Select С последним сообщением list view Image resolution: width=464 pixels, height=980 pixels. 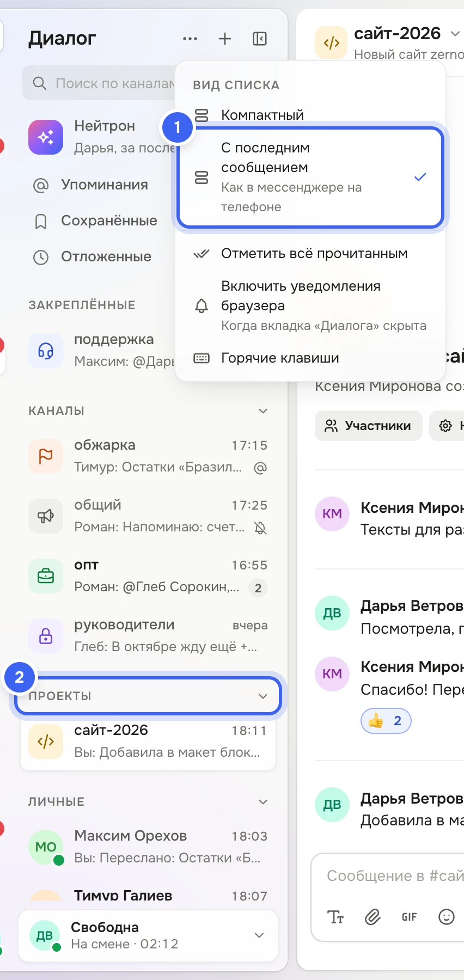[310, 177]
